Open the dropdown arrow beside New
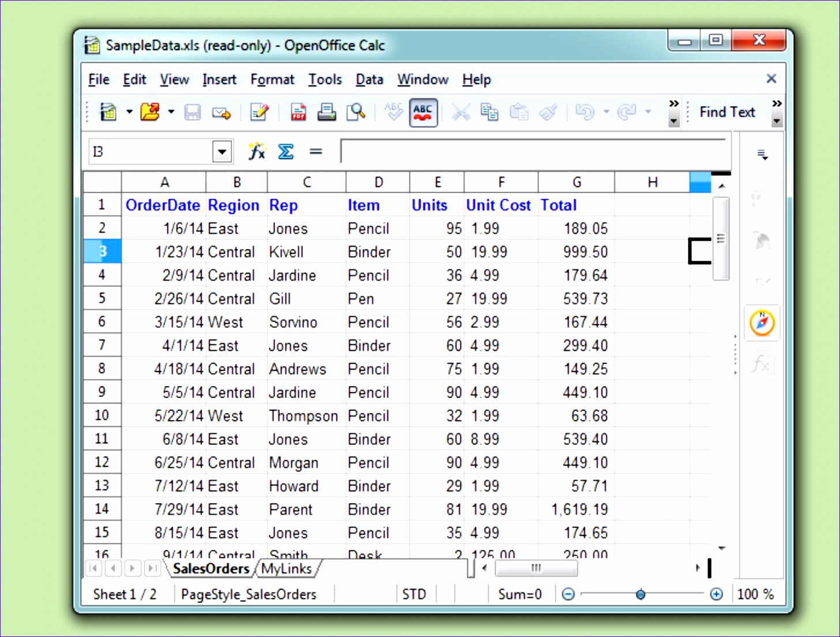This screenshot has width=840, height=637. 129,112
